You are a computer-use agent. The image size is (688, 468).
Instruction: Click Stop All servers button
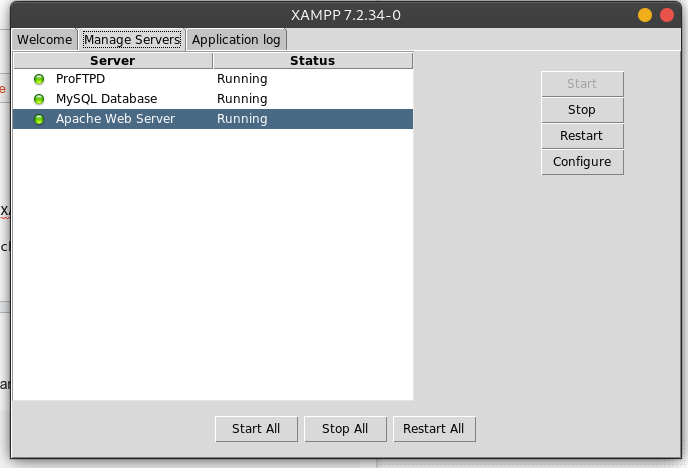click(x=345, y=429)
